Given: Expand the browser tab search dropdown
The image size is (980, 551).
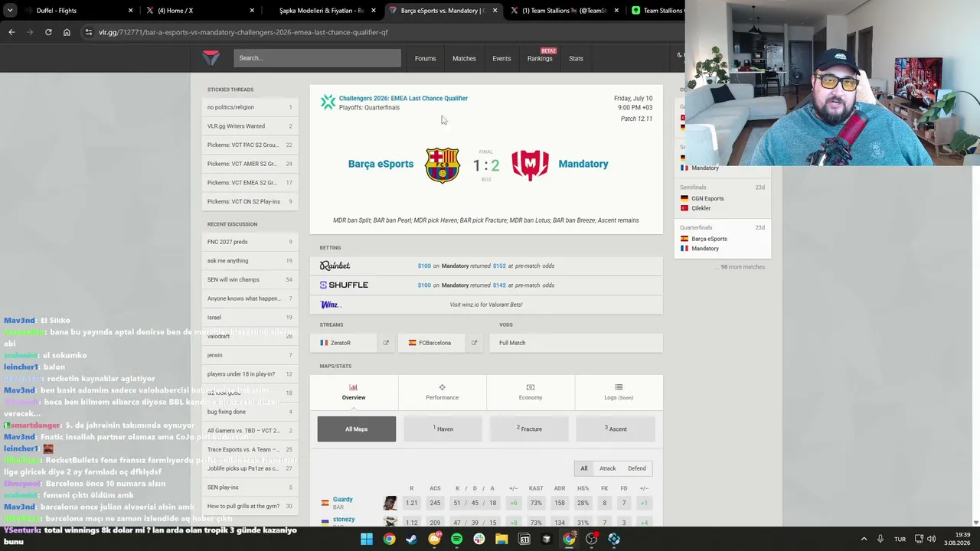Looking at the screenshot, I should point(11,11).
